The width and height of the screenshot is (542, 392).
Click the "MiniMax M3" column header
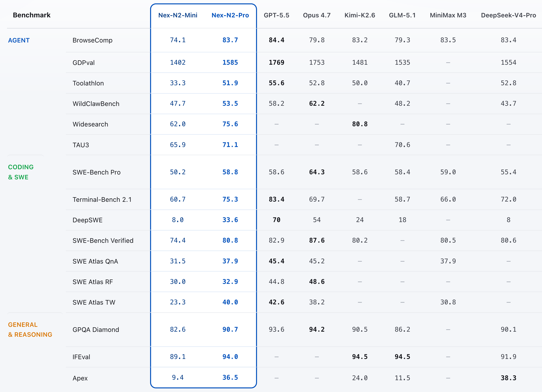point(448,15)
